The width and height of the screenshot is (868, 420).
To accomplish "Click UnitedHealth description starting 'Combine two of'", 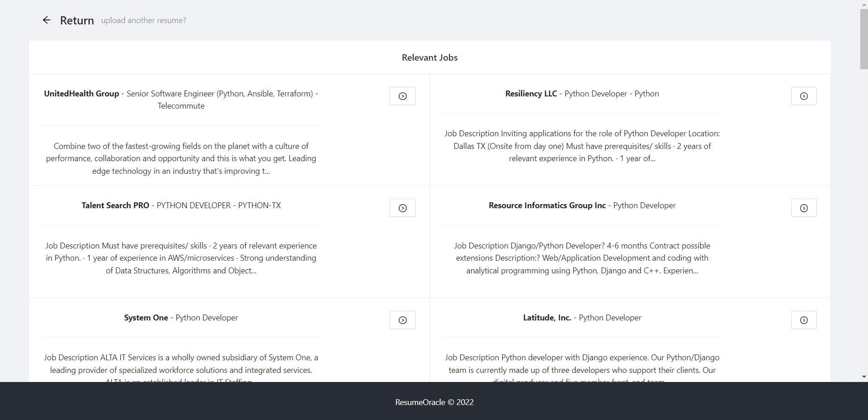I will coord(181,158).
